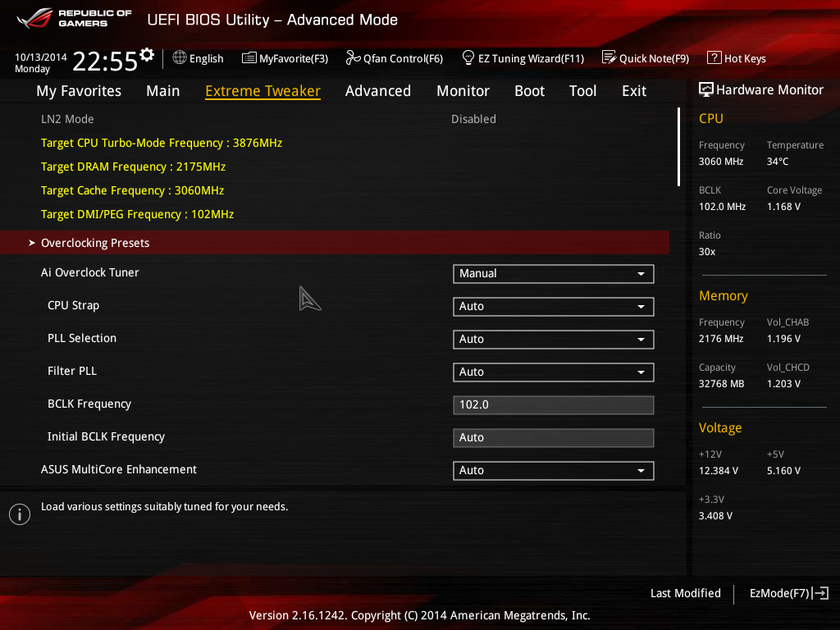Click the MyFavorite list icon
This screenshot has height=630, width=840.
click(x=249, y=58)
